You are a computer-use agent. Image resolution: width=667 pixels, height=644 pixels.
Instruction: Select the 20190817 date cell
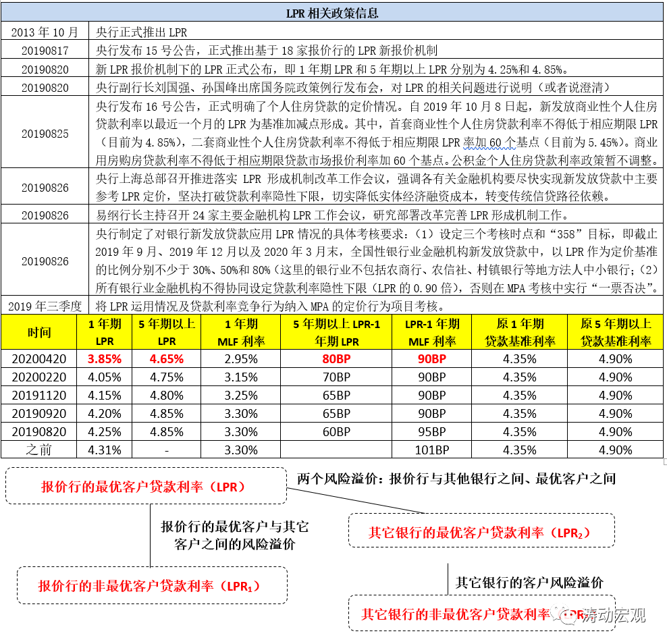45,50
